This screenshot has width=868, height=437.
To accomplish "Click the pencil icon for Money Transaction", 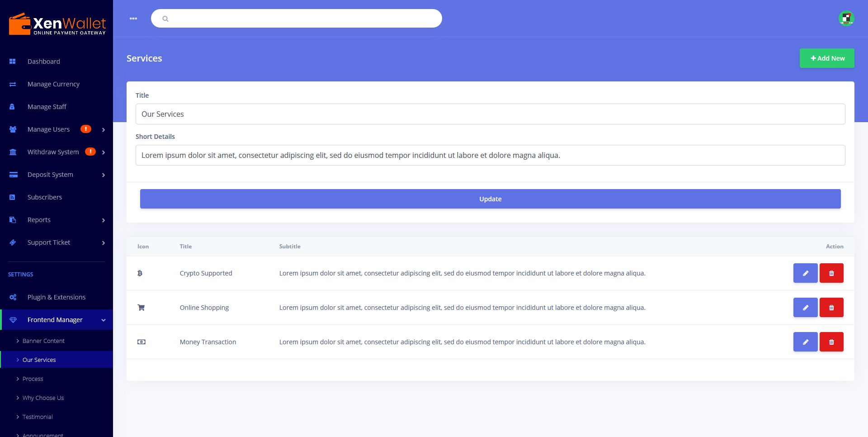I will 805,342.
